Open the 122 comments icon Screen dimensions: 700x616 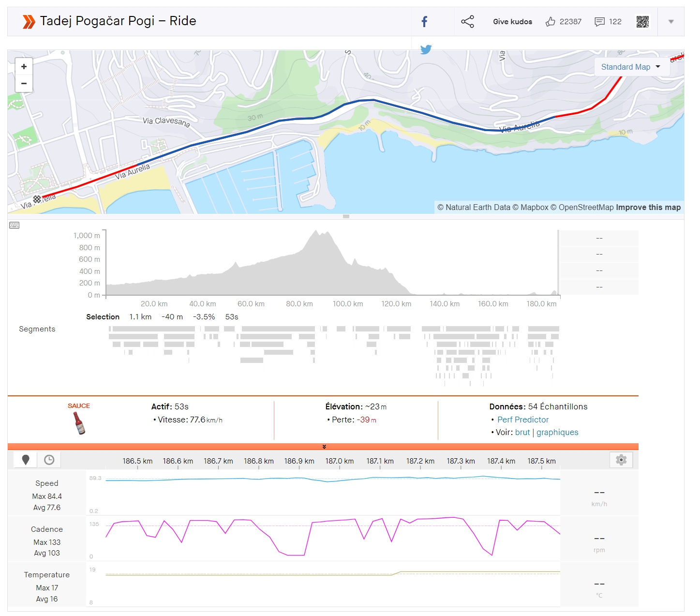pos(599,22)
